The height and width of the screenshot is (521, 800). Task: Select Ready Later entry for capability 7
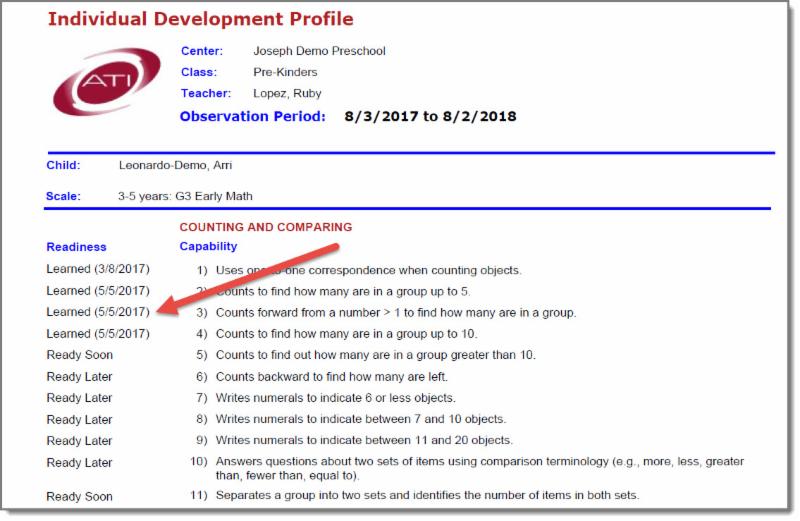(79, 398)
